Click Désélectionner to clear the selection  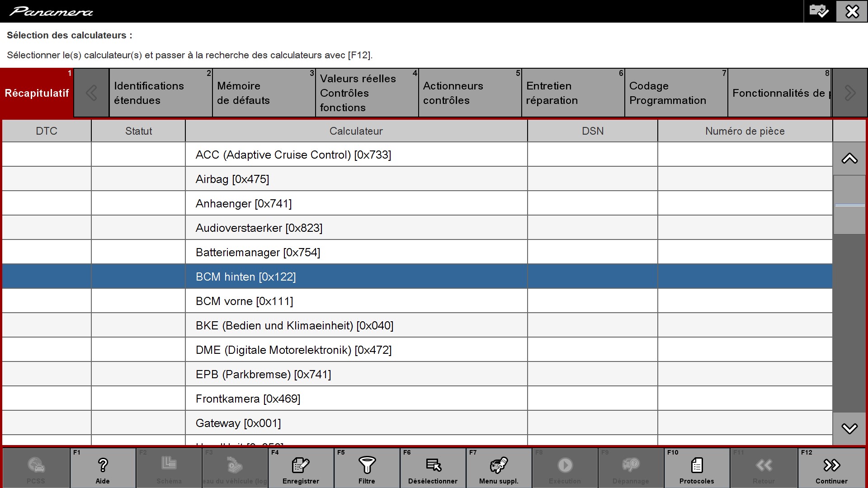click(x=433, y=468)
